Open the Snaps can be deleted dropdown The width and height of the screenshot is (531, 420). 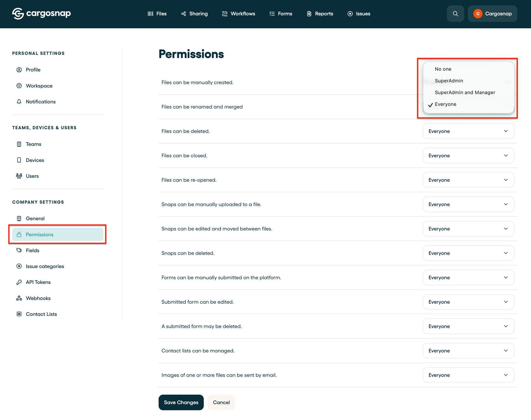468,253
